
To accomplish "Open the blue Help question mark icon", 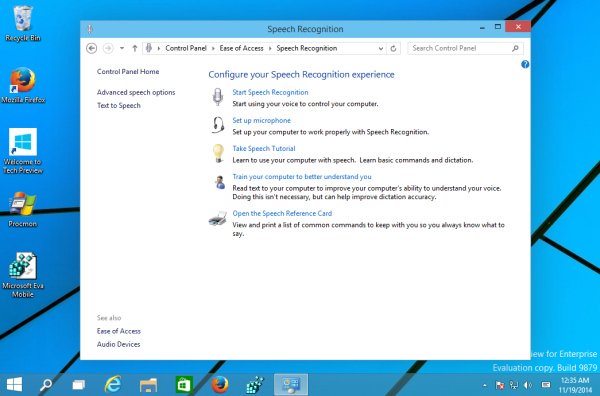I will pos(525,64).
